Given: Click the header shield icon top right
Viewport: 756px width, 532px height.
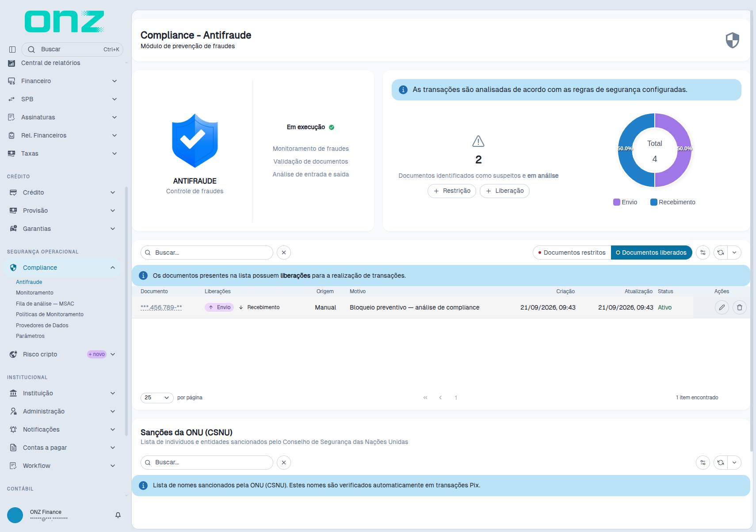Looking at the screenshot, I should click(x=733, y=40).
